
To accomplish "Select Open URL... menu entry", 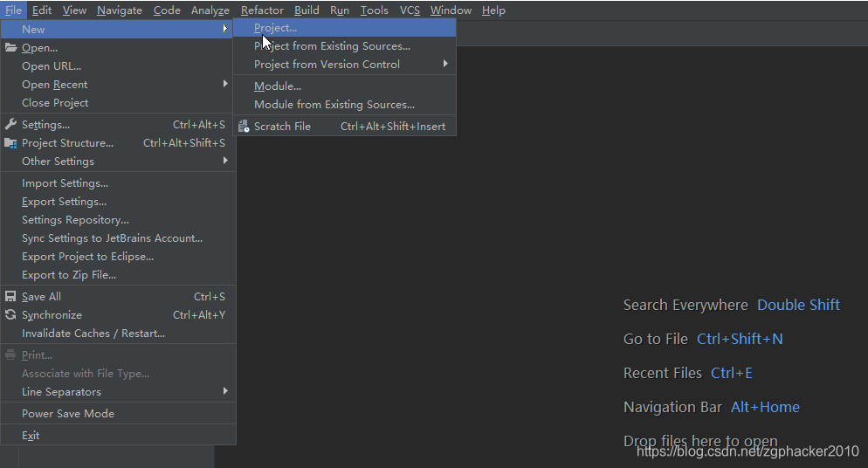I will [119, 65].
